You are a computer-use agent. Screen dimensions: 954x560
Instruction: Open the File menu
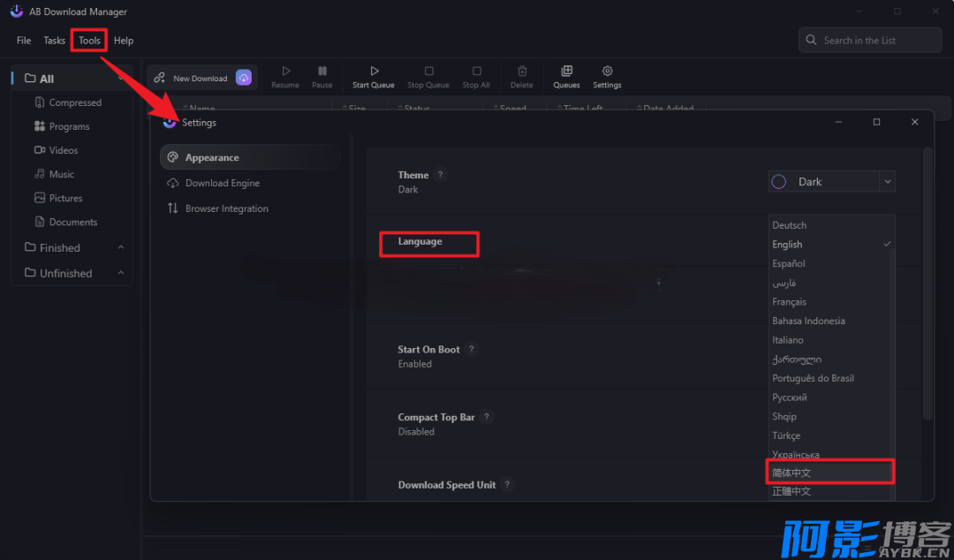24,40
